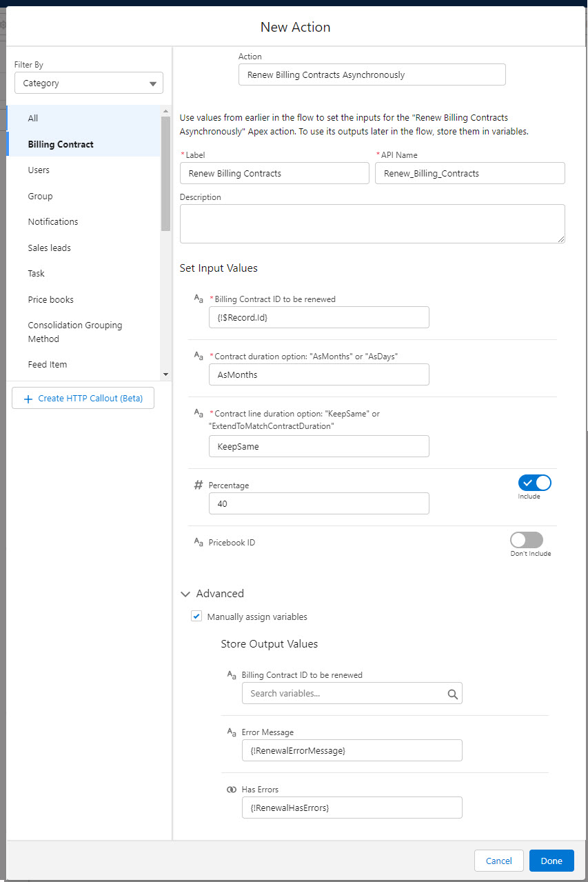Select the Notifications category
Viewport: 588px width, 882px height.
tap(53, 222)
